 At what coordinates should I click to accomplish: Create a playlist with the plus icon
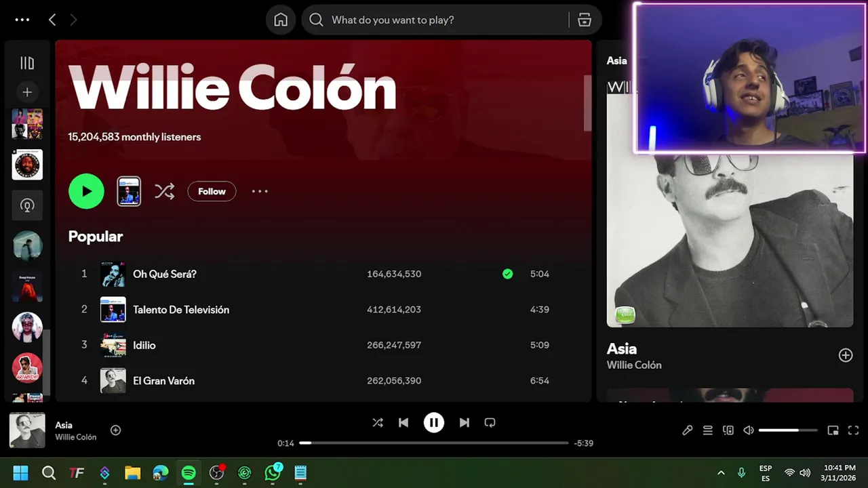click(x=27, y=92)
